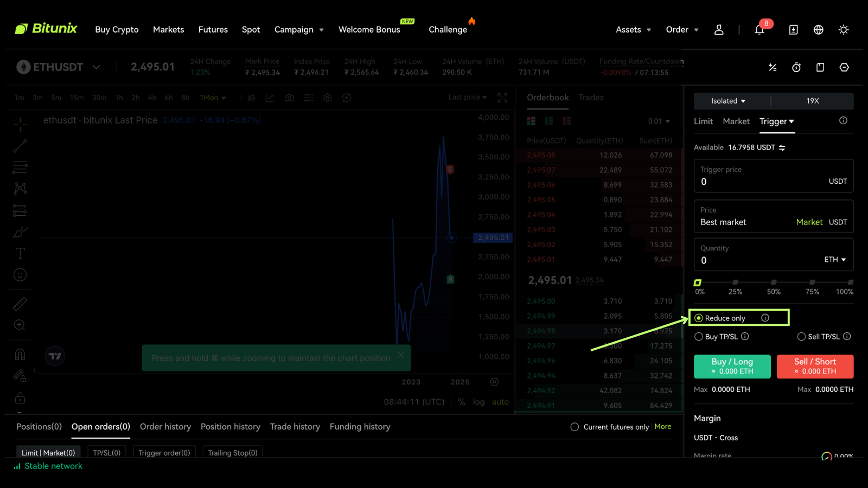The height and width of the screenshot is (488, 868).
Task: Switch to the Trades tab
Action: click(x=591, y=98)
